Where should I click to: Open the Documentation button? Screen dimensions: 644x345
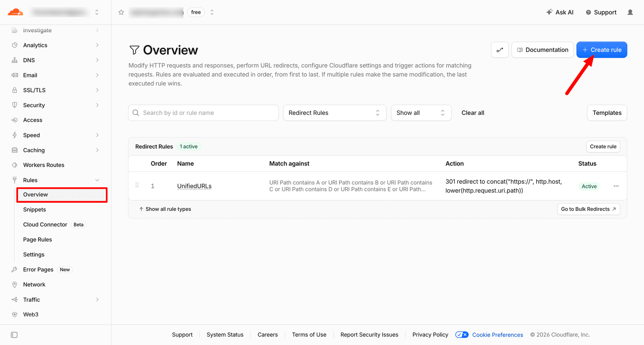click(543, 50)
